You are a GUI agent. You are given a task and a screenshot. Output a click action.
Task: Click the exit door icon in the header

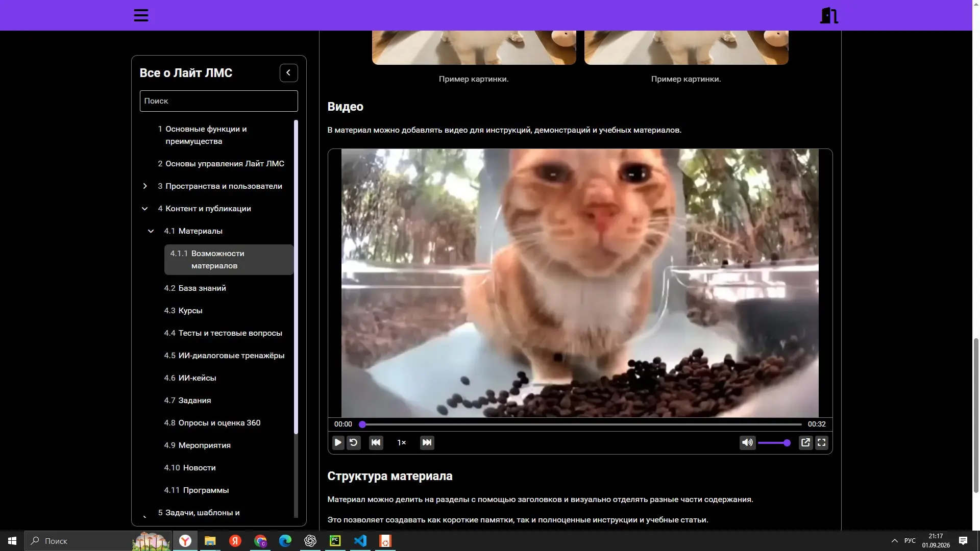pyautogui.click(x=829, y=15)
